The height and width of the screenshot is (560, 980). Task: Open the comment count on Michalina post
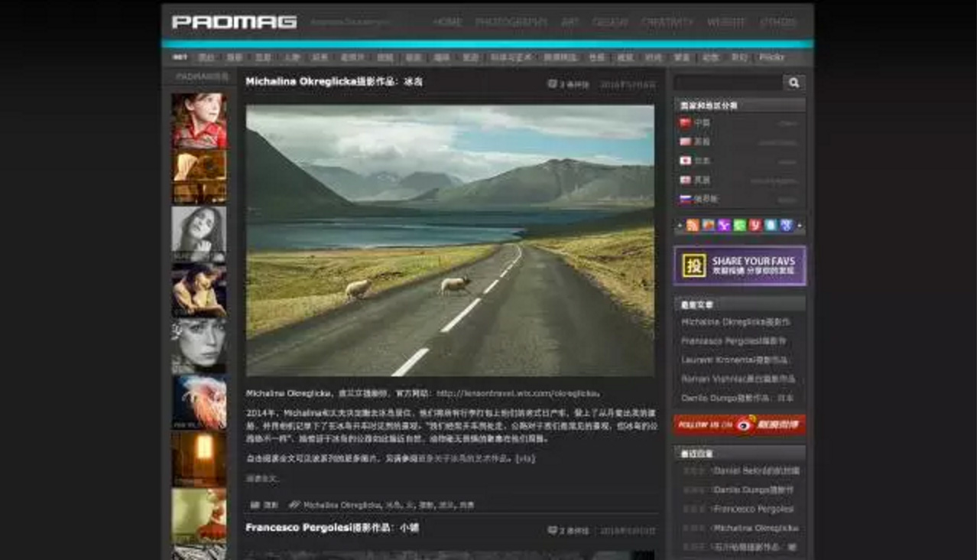pyautogui.click(x=568, y=84)
